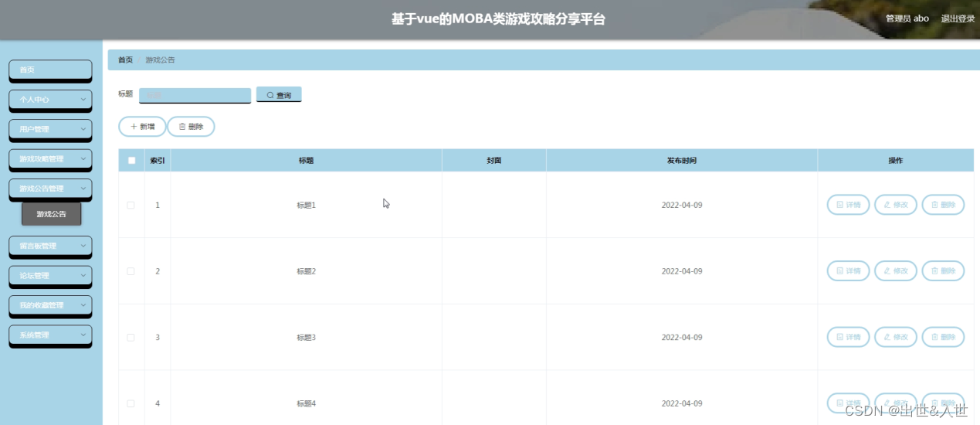Click the 发布时间 column header

click(682, 161)
